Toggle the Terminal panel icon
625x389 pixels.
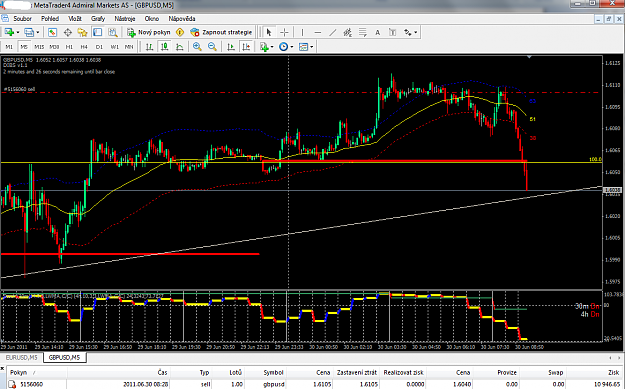(98, 32)
